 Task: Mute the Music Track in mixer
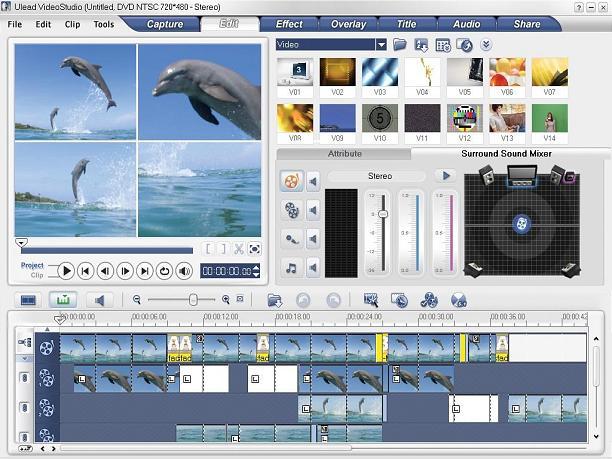pyautogui.click(x=313, y=267)
